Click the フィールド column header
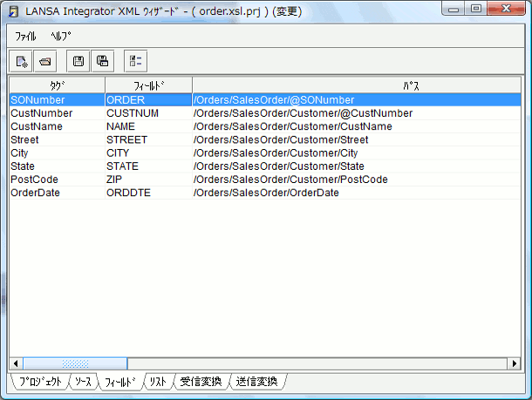This screenshot has width=532, height=400. pos(148,85)
